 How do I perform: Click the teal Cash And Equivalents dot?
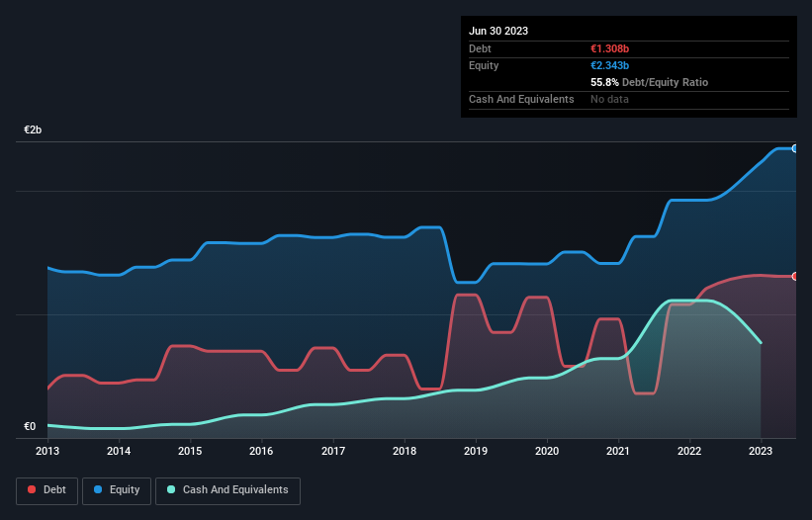tap(171, 489)
